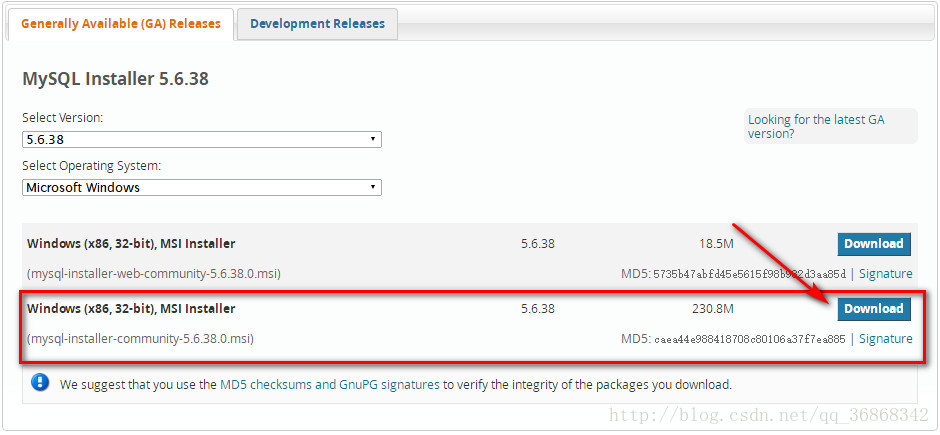Click the 230.8M file size value

(x=713, y=309)
